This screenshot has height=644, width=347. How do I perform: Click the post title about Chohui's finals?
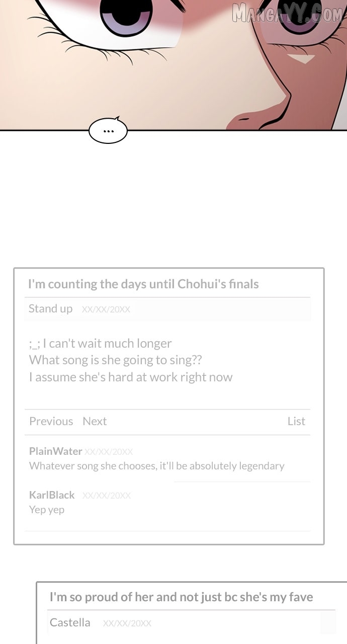coord(143,284)
